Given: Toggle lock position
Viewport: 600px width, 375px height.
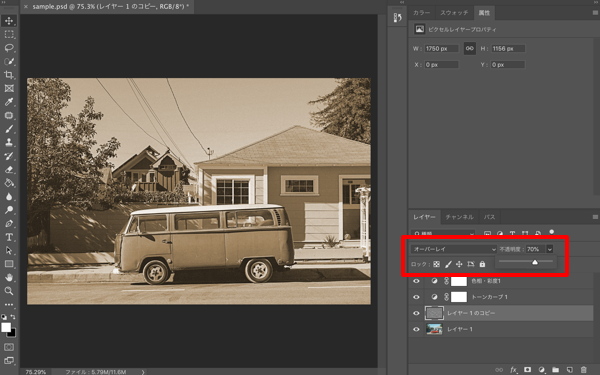Looking at the screenshot, I should coord(459,264).
